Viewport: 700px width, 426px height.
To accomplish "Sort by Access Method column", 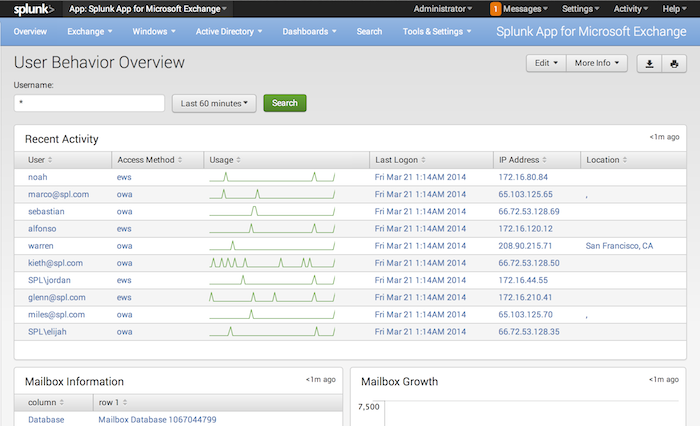I will [x=150, y=160].
